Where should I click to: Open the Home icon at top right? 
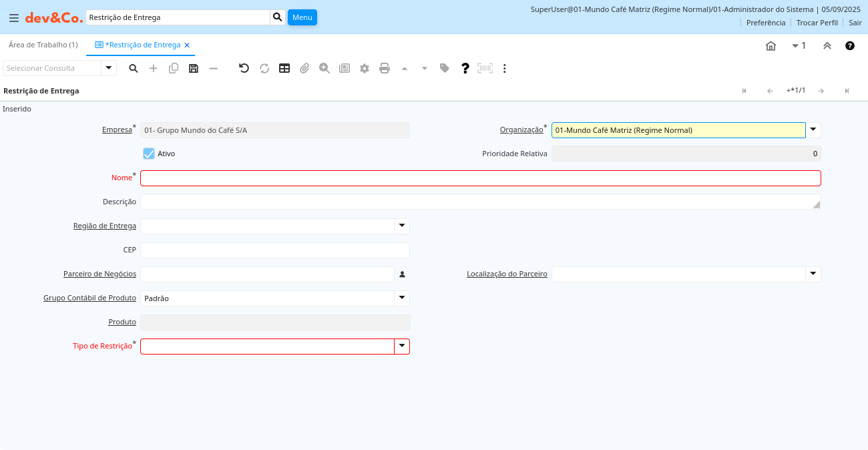(771, 46)
